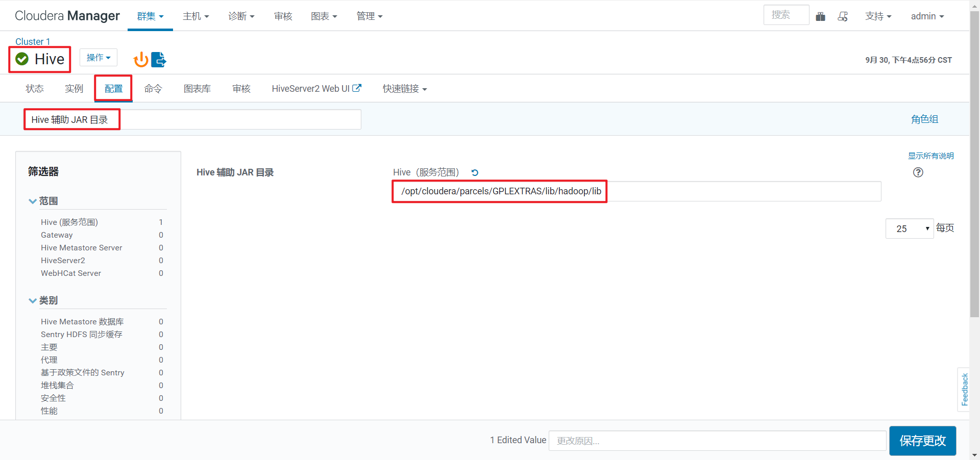Reset Hive service-scope value with undo icon
The width and height of the screenshot is (980, 460).
(x=475, y=173)
